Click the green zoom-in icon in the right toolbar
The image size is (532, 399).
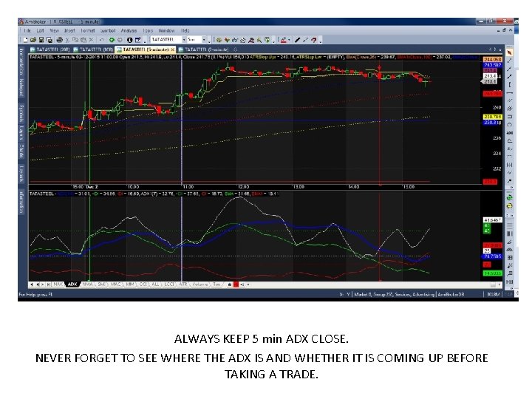click(509, 197)
